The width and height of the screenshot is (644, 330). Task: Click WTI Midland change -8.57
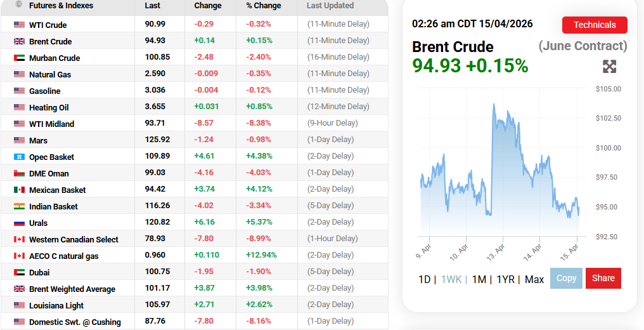pos(203,123)
